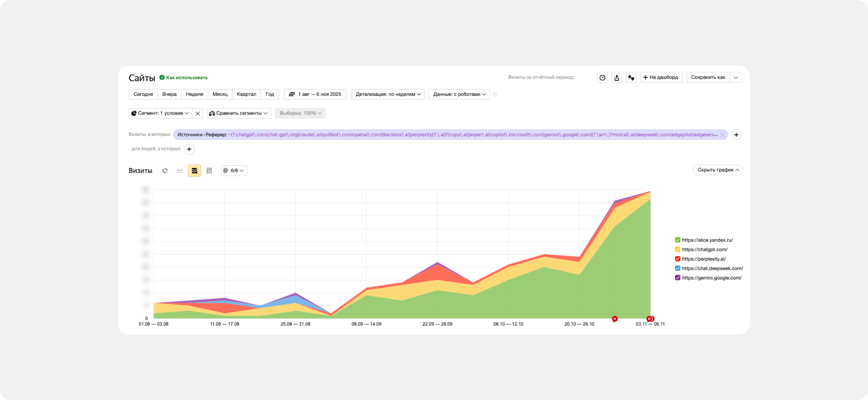This screenshot has width=868, height=400.
Task: Add a visit condition with plus icon
Action: coord(736,135)
